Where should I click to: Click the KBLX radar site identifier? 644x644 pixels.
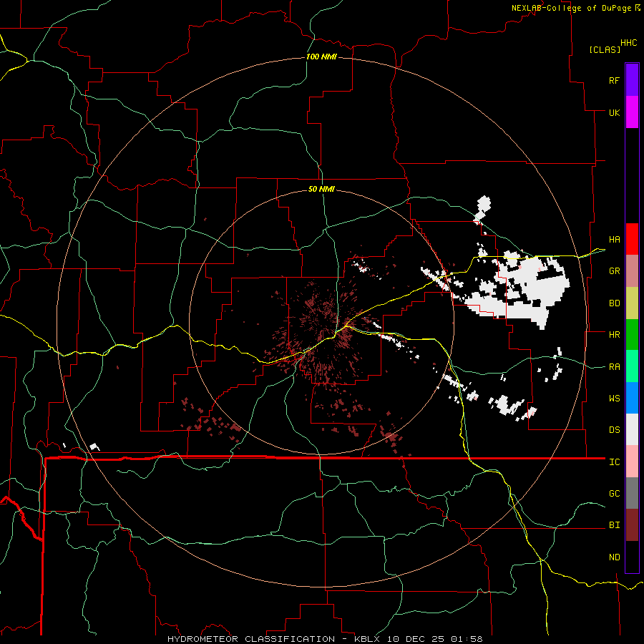pyautogui.click(x=367, y=639)
